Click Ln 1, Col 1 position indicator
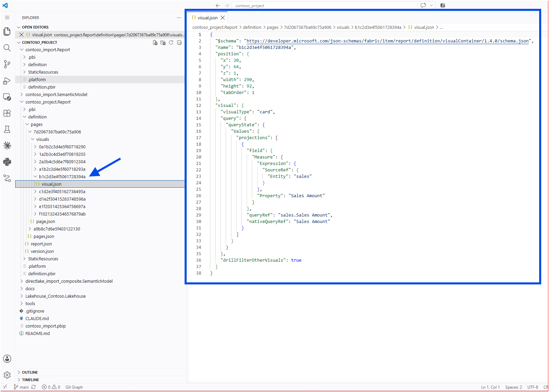The width and height of the screenshot is (549, 392). 490,387
